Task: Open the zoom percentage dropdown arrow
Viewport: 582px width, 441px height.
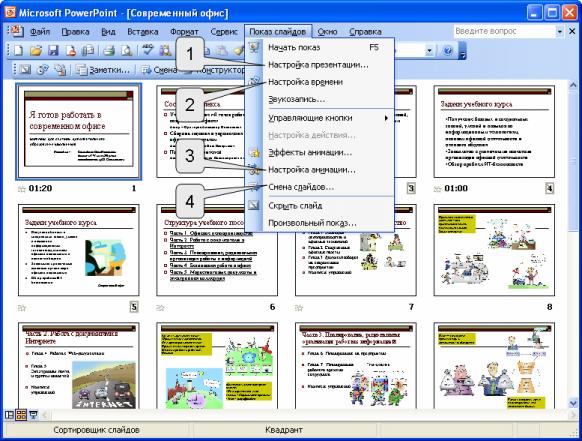Action: tap(429, 50)
